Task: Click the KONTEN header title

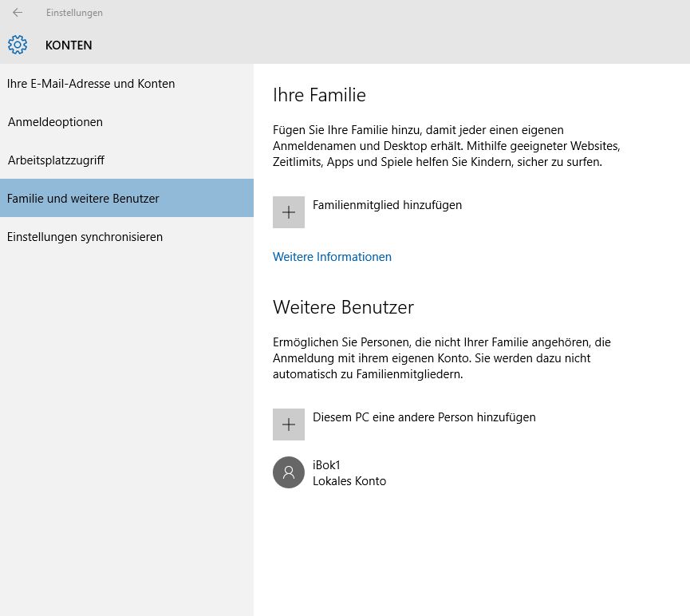Action: pos(69,45)
